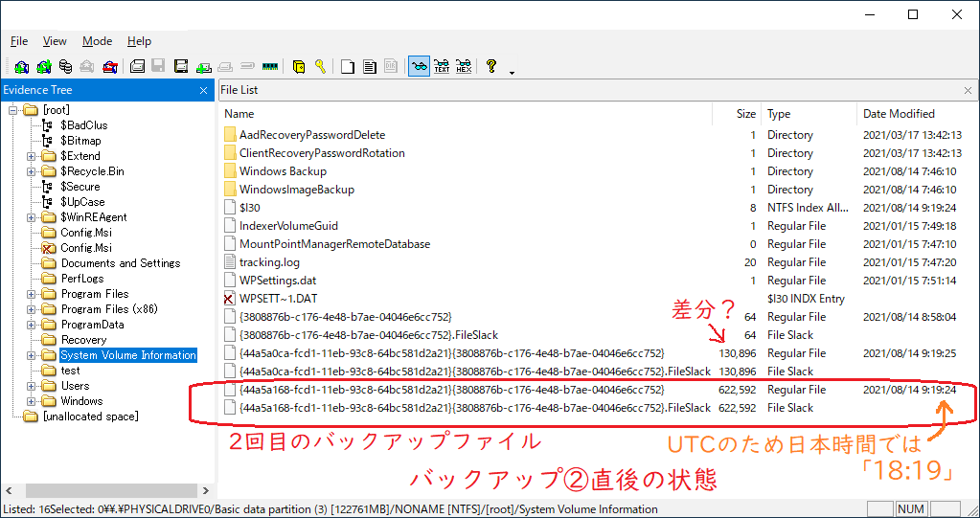Click the Remove All Evidence Items icon
Viewport: 980px width, 518px height.
coord(110,66)
